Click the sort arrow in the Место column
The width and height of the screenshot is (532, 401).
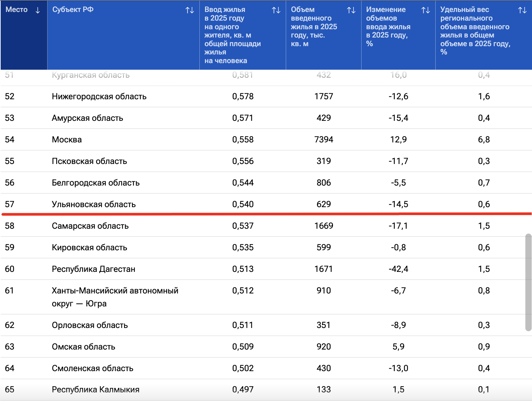(38, 10)
